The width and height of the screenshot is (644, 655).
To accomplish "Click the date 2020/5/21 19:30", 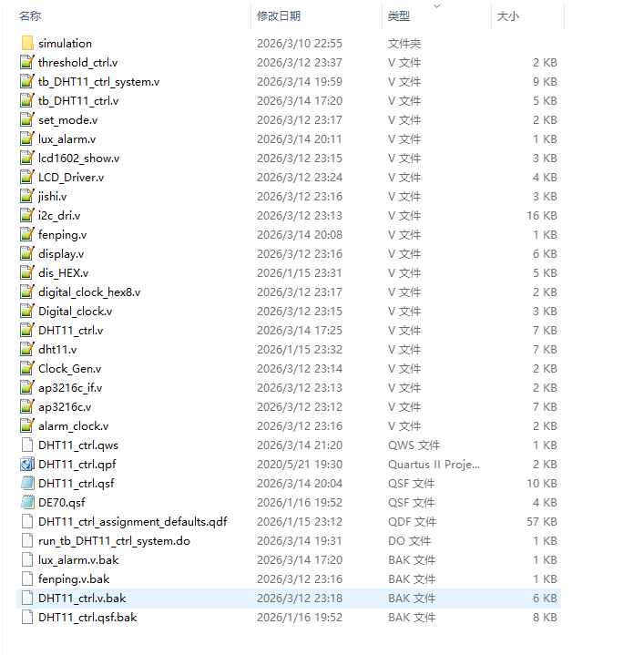I will coord(300,464).
